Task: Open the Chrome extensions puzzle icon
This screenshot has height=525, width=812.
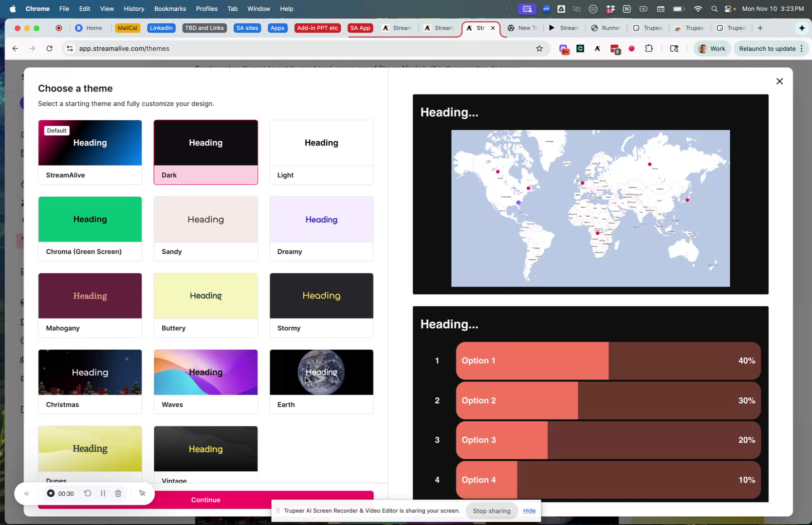Action: click(649, 48)
